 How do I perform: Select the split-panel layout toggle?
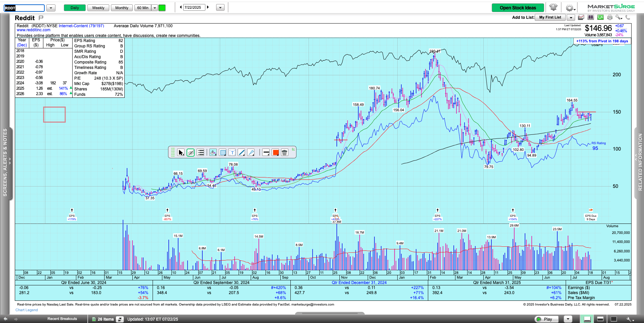pyautogui.click(x=600, y=319)
